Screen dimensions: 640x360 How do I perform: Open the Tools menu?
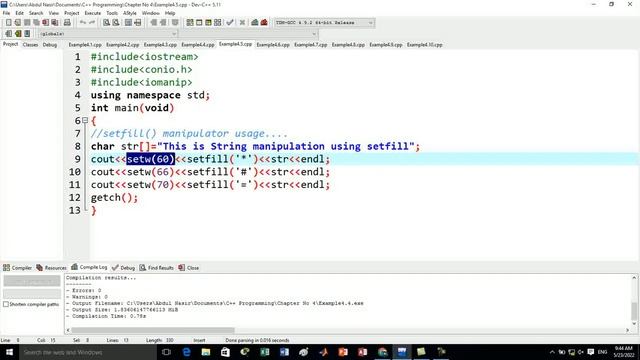pos(112,13)
